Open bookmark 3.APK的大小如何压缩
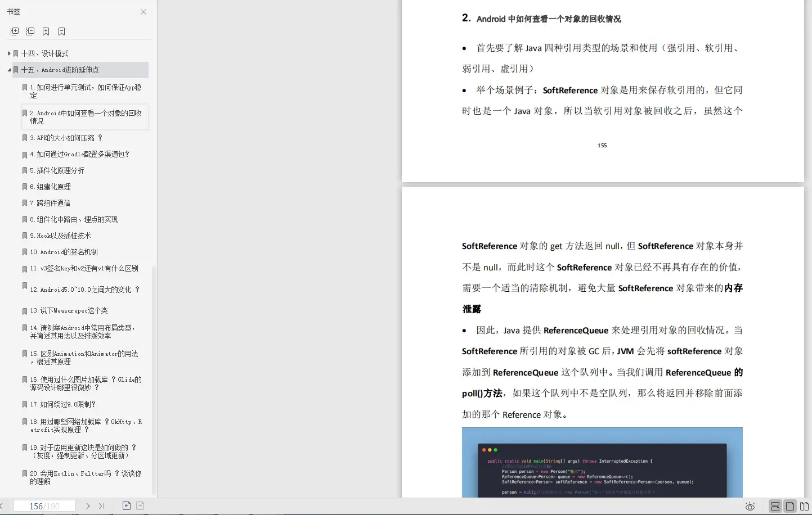The image size is (812, 515). [x=66, y=138]
